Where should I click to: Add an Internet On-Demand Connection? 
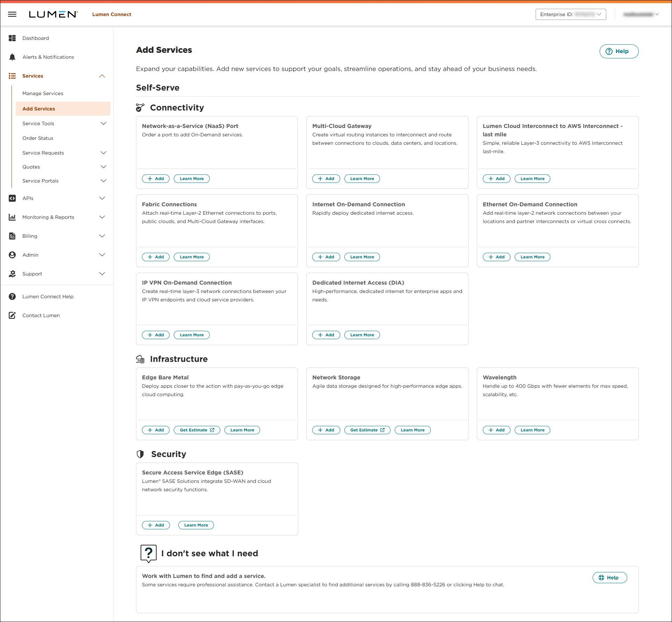tap(326, 257)
